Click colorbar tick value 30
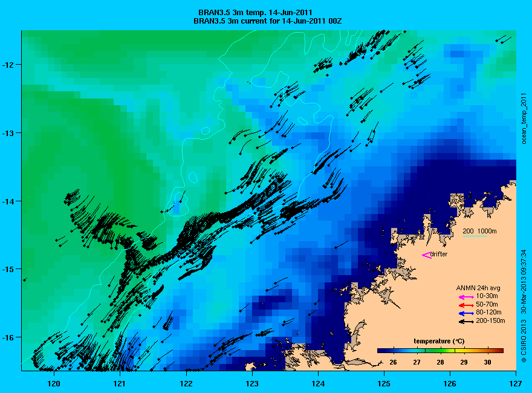The height and width of the screenshot is (393, 532). (487, 362)
